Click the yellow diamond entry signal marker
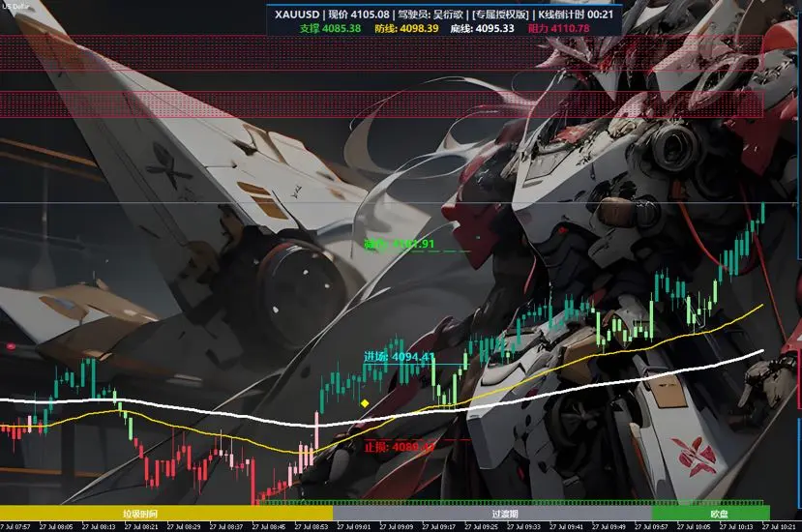802x532 pixels. coord(365,403)
